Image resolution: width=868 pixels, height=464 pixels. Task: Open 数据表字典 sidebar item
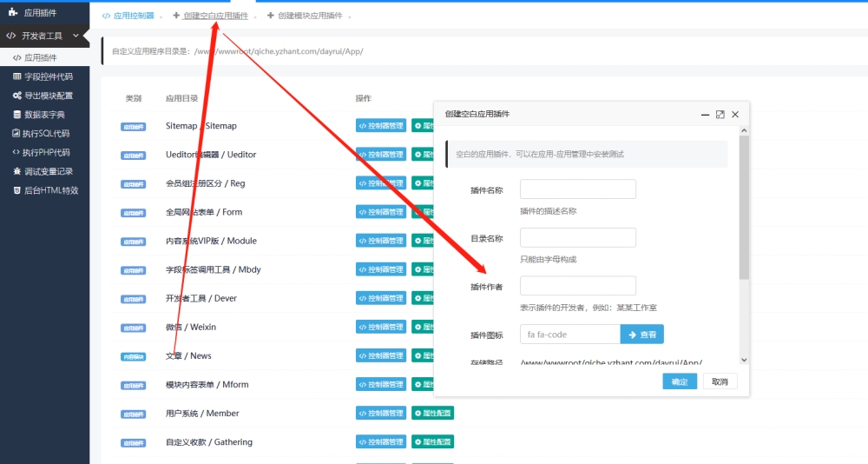point(44,114)
